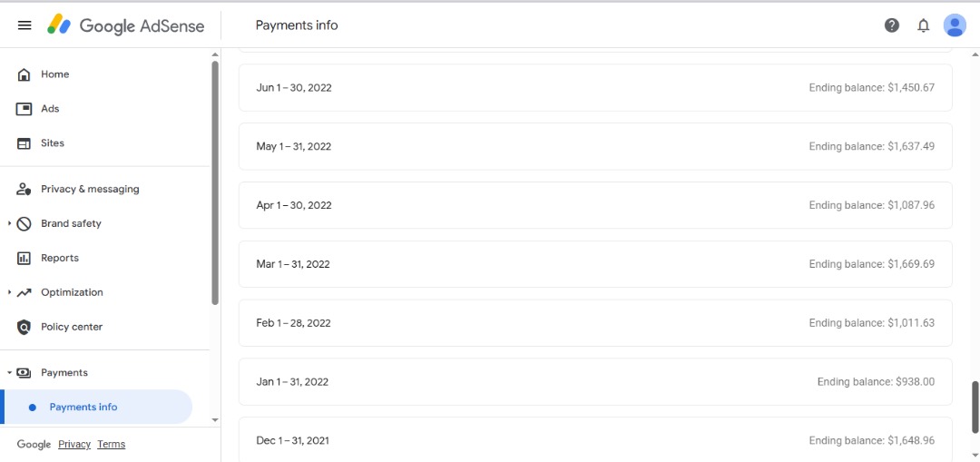This screenshot has height=462, width=980.
Task: Open the user account avatar
Action: click(x=955, y=25)
